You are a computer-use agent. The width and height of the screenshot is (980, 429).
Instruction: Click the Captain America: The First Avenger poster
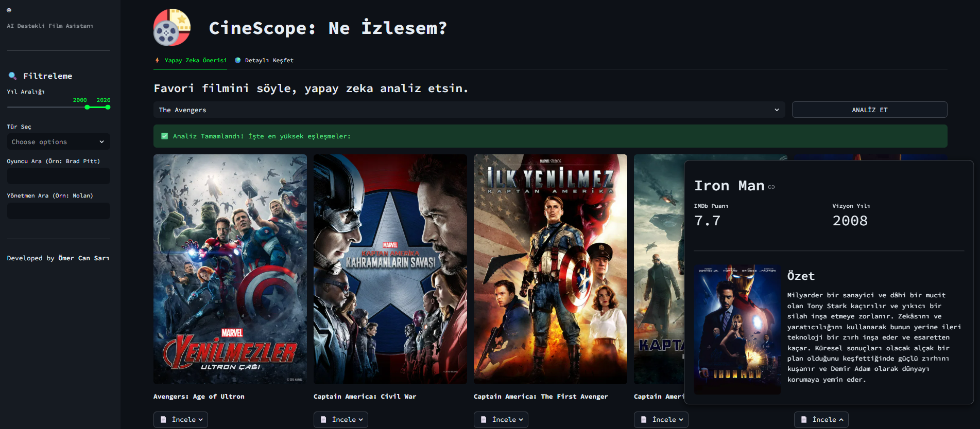click(551, 269)
